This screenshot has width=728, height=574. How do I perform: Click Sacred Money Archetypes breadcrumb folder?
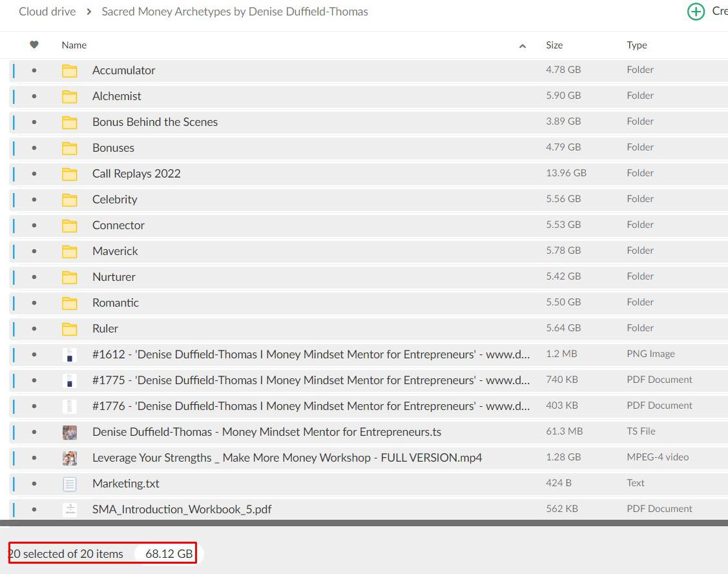coord(234,12)
